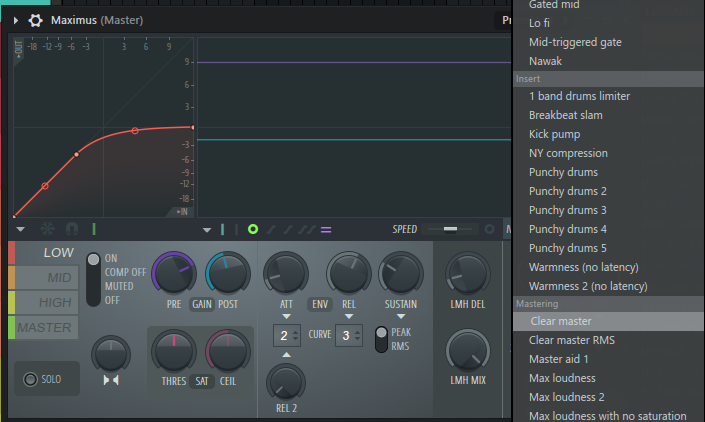The height and width of the screenshot is (422, 705).
Task: Select 'Punchy drums 3' preset
Action: click(608, 210)
